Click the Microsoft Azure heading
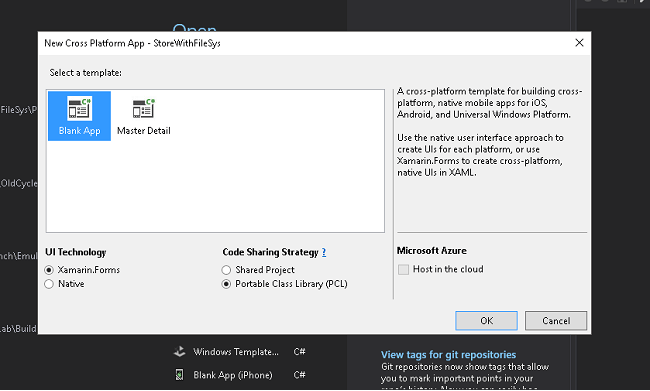This screenshot has width=650, height=391. 432,250
